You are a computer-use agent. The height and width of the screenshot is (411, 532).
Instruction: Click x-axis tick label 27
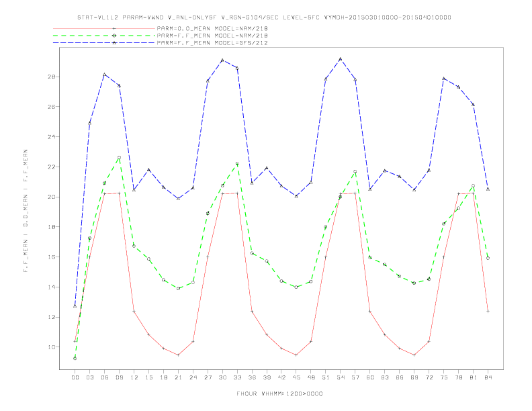coord(208,377)
